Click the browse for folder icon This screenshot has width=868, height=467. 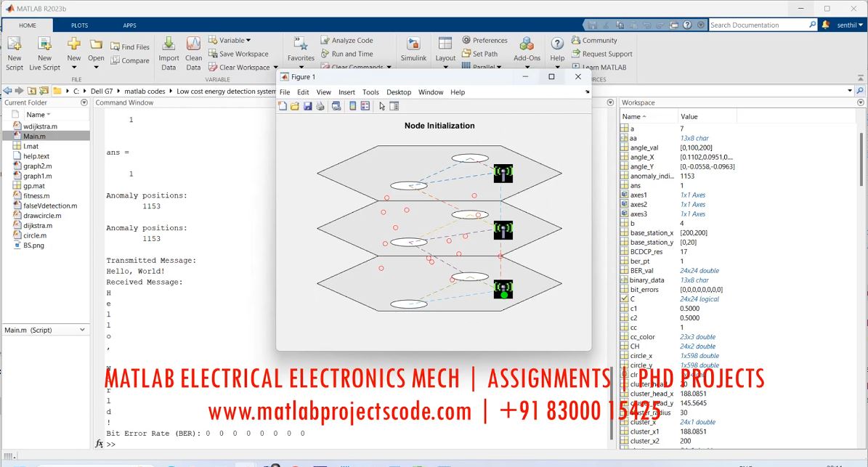(x=44, y=91)
